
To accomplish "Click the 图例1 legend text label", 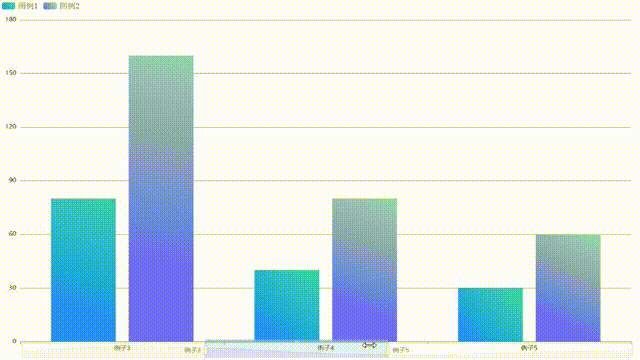I will [28, 6].
